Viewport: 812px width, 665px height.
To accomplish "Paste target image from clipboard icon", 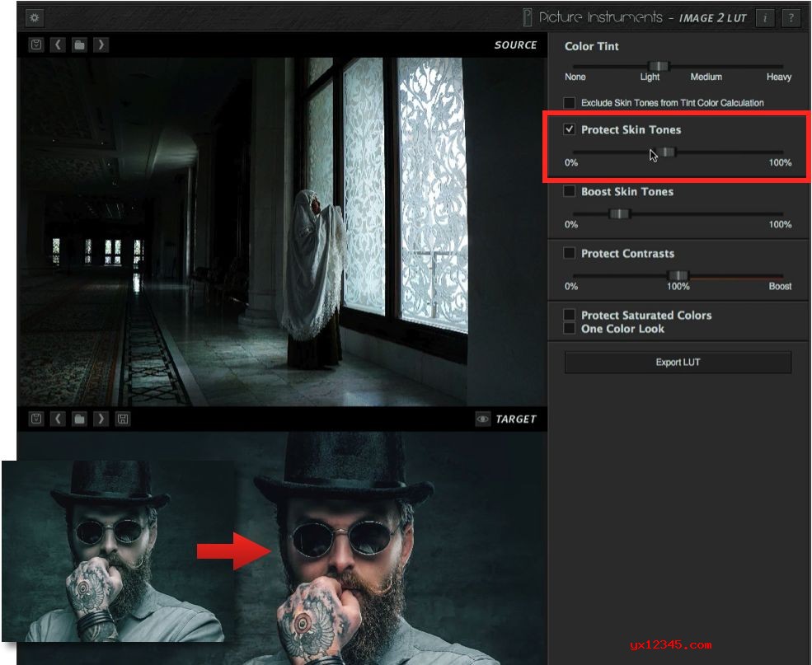I will [x=36, y=419].
